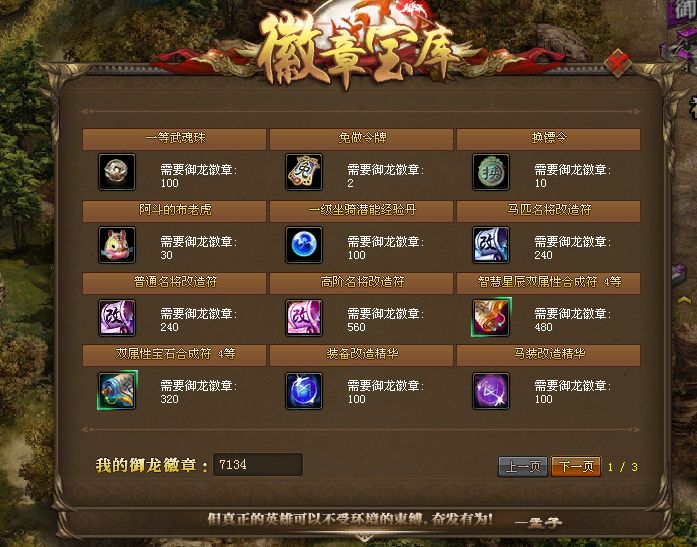Close the 徽章宝库 window with red X
The height and width of the screenshot is (547, 697).
coord(618,64)
